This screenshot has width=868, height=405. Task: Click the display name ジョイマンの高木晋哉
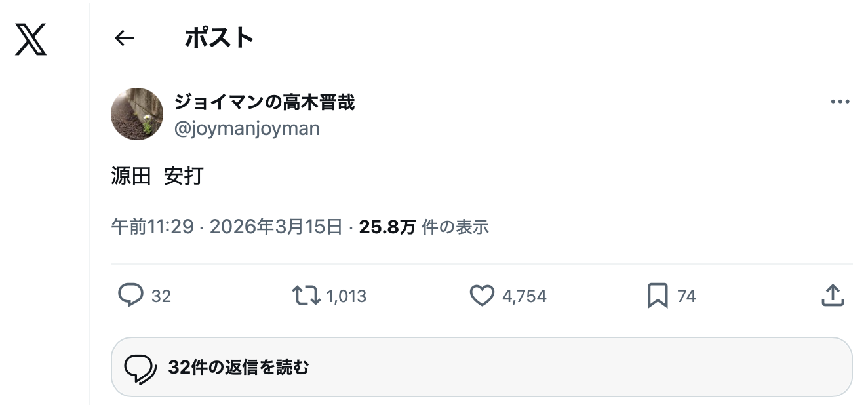coord(264,102)
